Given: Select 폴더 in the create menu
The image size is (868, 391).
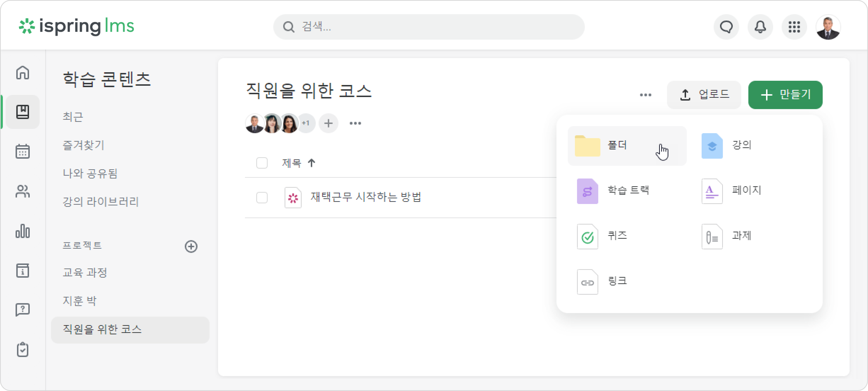Looking at the screenshot, I should pos(627,146).
